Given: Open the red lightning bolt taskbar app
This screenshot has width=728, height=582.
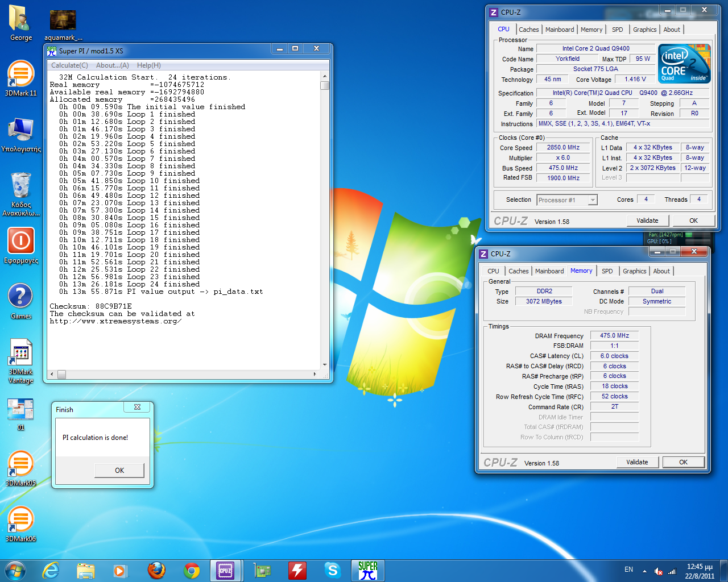Looking at the screenshot, I should pos(297,570).
